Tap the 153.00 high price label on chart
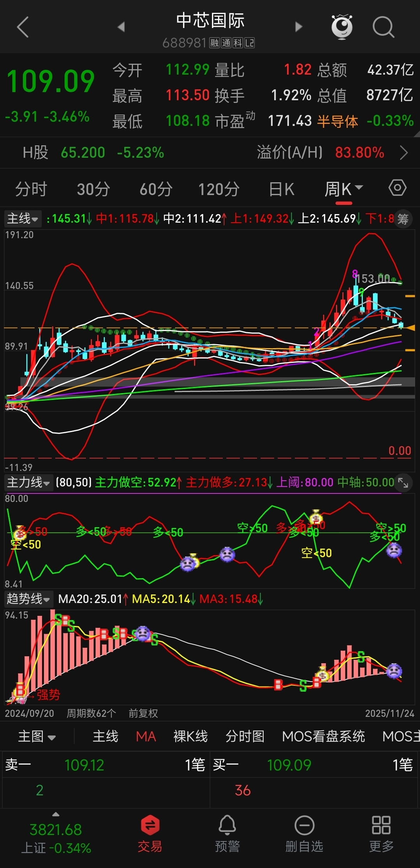420x868 pixels. pyautogui.click(x=373, y=279)
